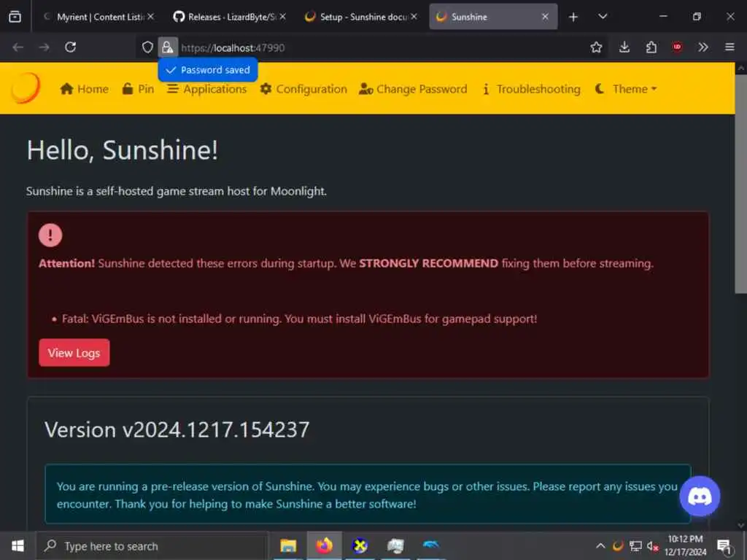Dismiss the Password saved notification
747x560 pixels.
tap(208, 70)
